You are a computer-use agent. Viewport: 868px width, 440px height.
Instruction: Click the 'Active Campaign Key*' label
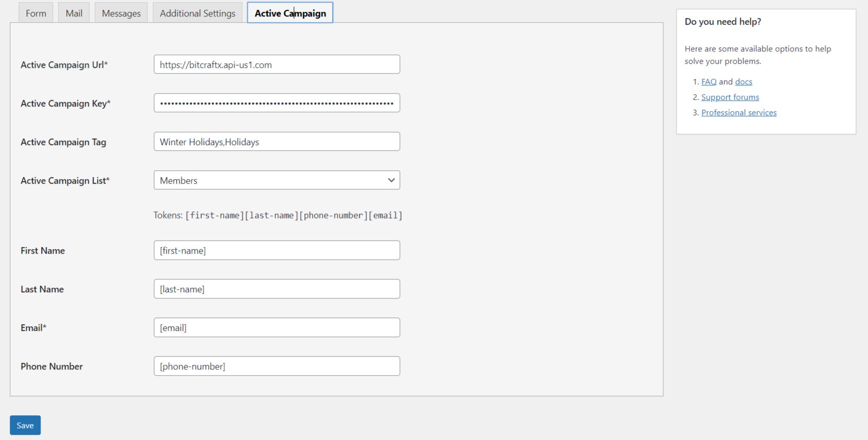click(x=66, y=103)
